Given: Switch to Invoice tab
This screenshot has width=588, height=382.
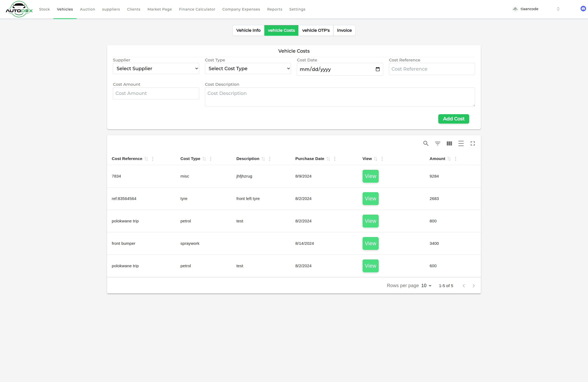Looking at the screenshot, I should 344,30.
